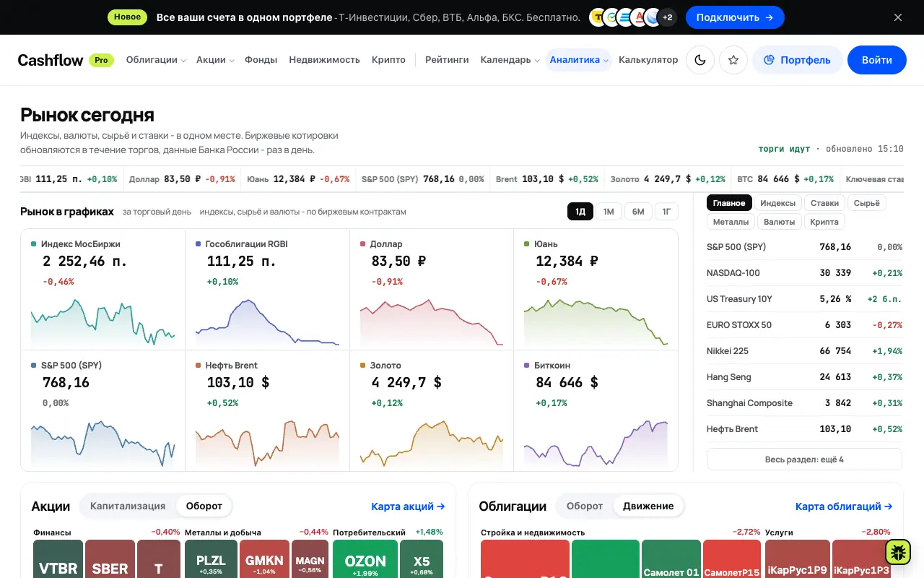Switch to Валюты tab
Screen dimensions: 924x578
point(779,222)
